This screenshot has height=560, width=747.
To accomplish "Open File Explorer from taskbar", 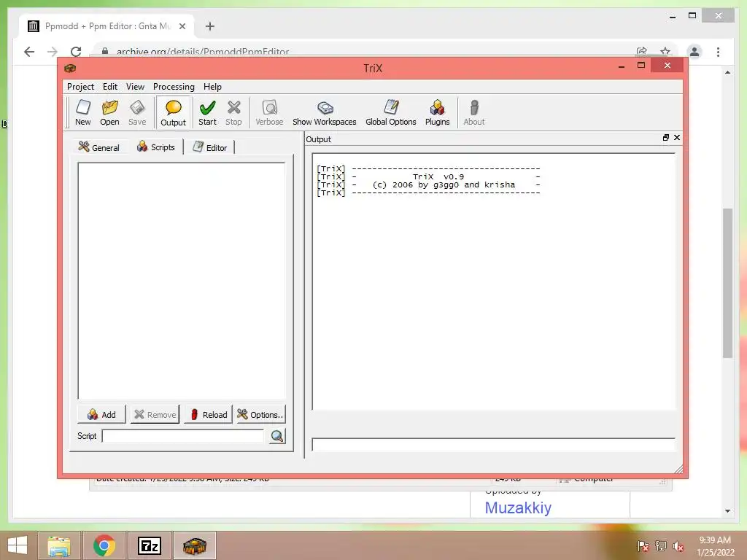I will point(59,545).
